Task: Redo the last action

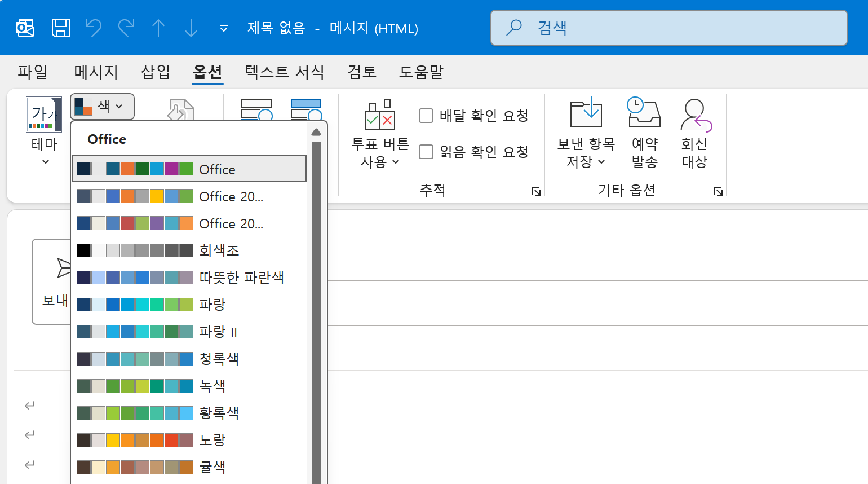Action: (x=126, y=28)
